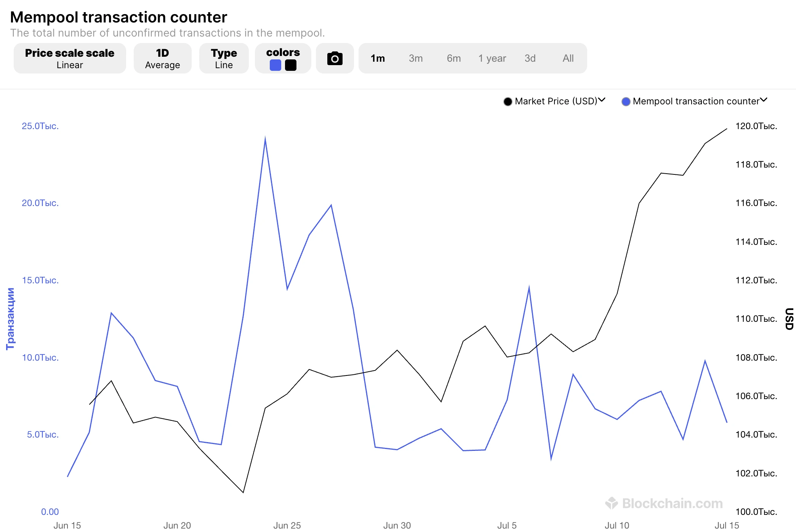Switch to the 3m time range

(x=416, y=58)
